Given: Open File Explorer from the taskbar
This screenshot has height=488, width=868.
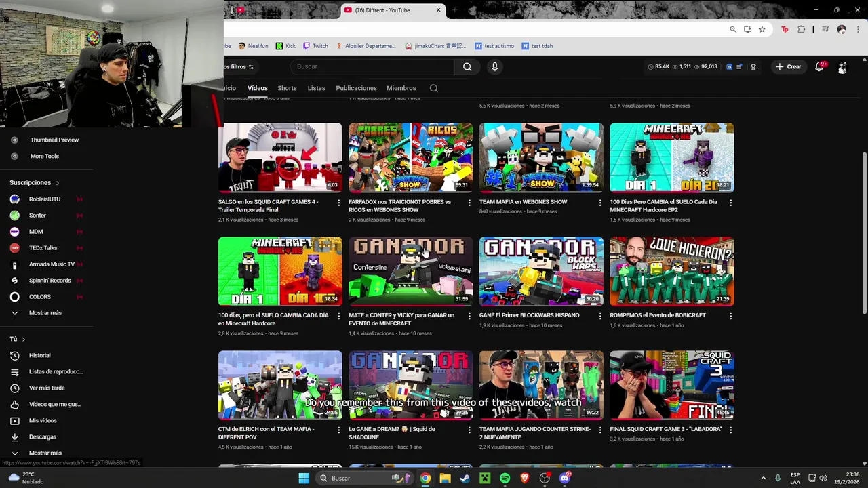Looking at the screenshot, I should [445, 478].
